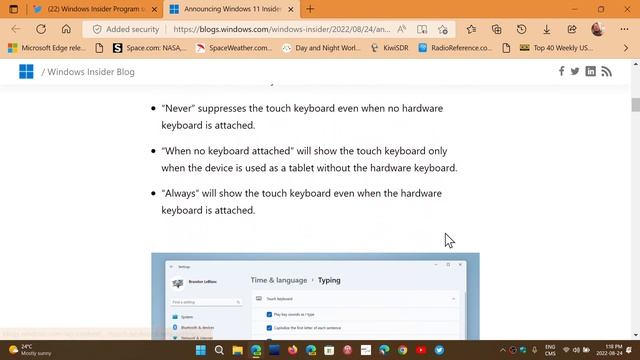
Task: Open the notification center icon
Action: (629, 350)
